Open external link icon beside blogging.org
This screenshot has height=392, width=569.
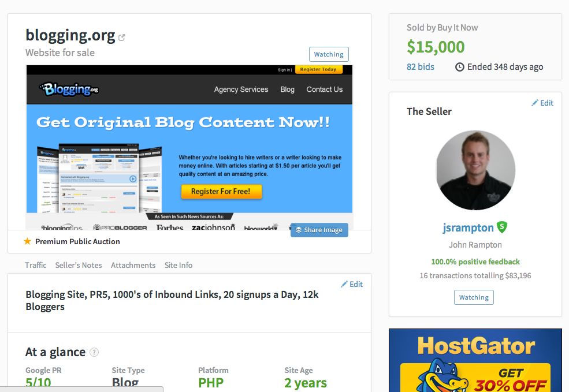tap(122, 38)
